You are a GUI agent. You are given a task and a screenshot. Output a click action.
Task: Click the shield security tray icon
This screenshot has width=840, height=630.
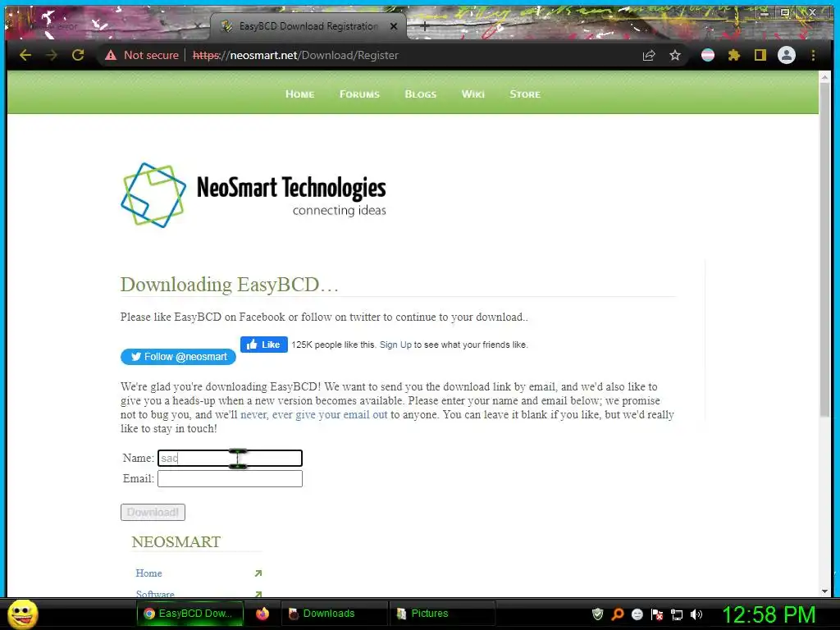(x=597, y=614)
